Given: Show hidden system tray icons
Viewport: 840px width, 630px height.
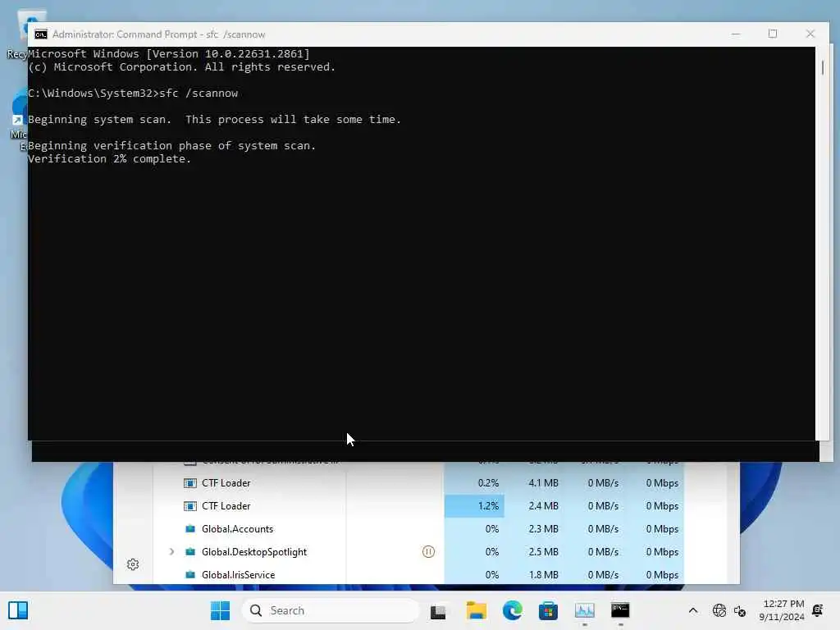Looking at the screenshot, I should pyautogui.click(x=692, y=610).
